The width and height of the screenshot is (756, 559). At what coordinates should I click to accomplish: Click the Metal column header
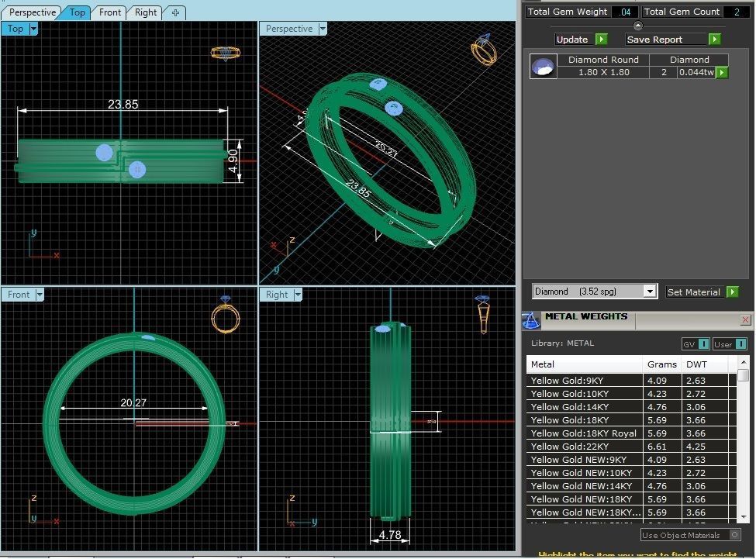[585, 364]
